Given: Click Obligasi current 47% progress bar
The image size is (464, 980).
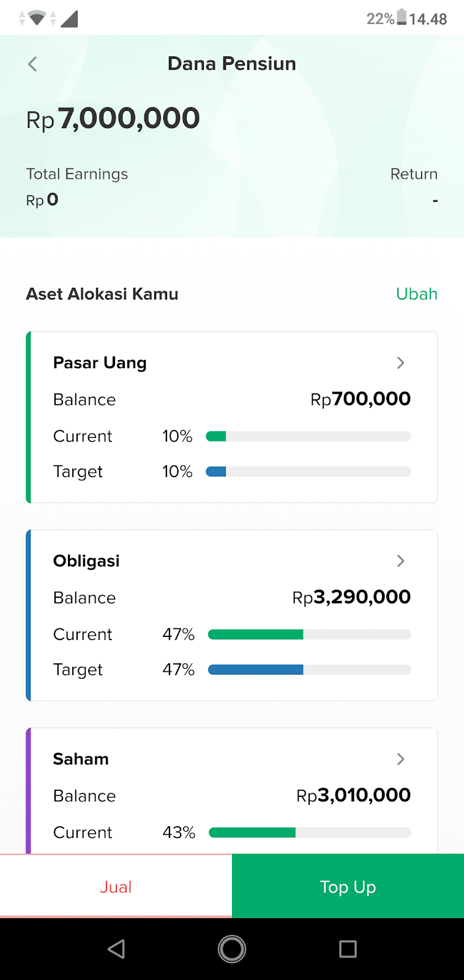Looking at the screenshot, I should pyautogui.click(x=309, y=635).
